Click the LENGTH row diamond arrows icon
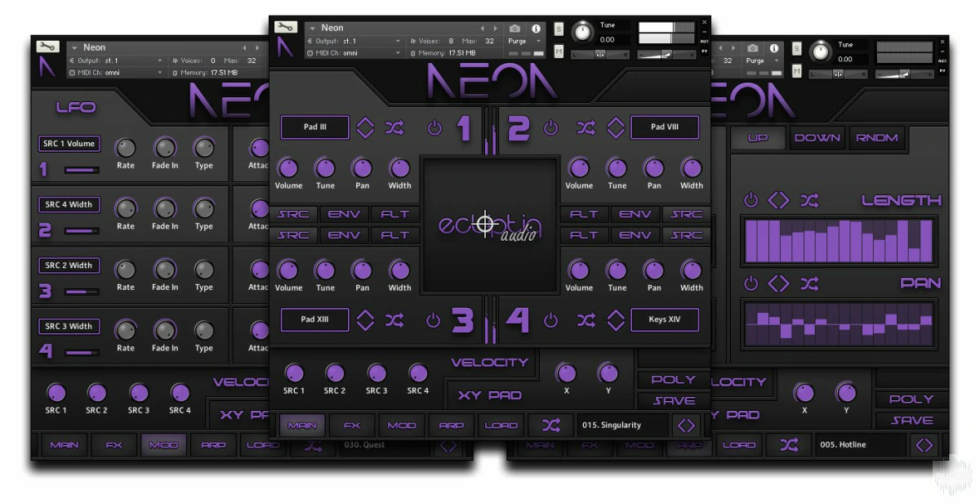The height and width of the screenshot is (504, 980). point(779,201)
